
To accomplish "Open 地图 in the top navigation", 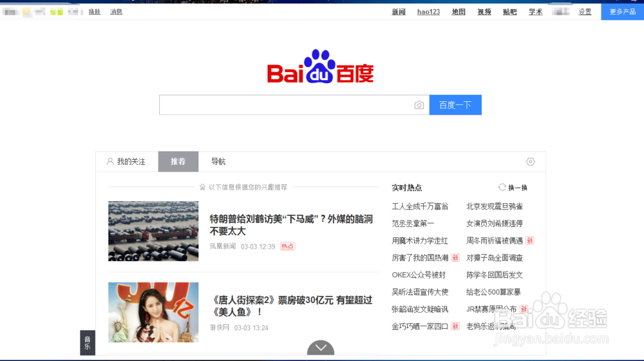I will (x=459, y=12).
